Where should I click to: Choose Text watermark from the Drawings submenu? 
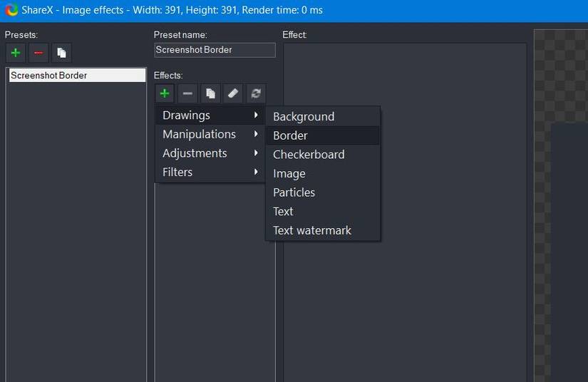pos(323,230)
